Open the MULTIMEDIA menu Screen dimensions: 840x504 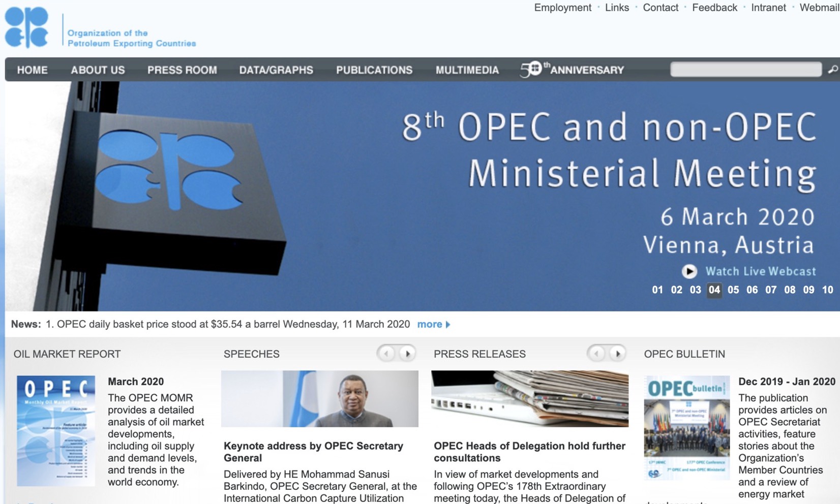tap(467, 70)
